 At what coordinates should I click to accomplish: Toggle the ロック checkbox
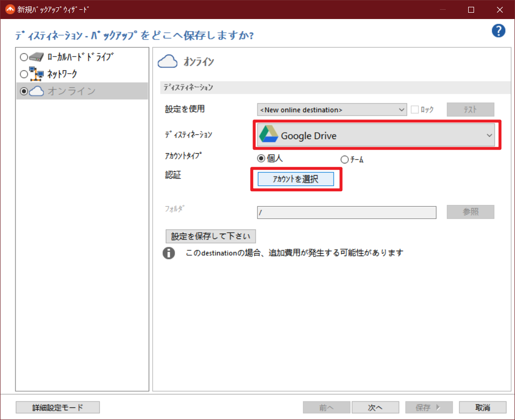[x=415, y=109]
